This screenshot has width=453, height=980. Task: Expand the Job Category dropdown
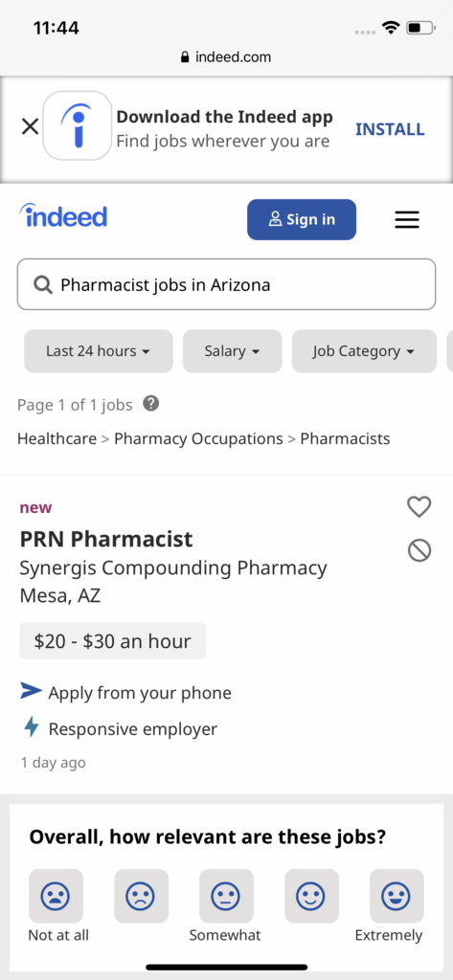[364, 351]
